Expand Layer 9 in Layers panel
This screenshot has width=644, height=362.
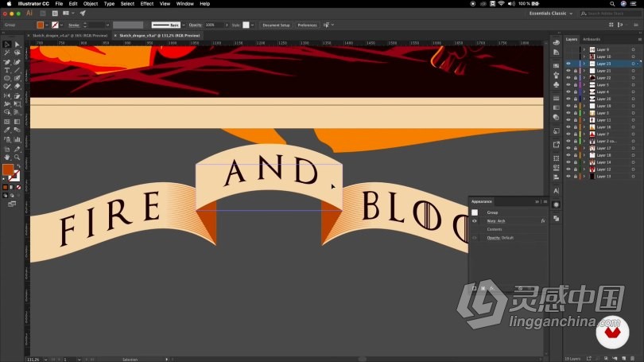click(x=584, y=49)
